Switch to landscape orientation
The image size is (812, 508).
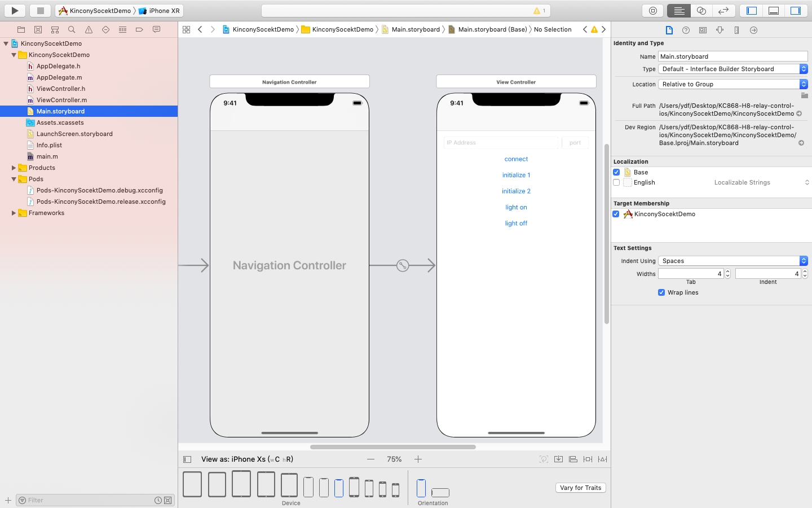click(440, 492)
